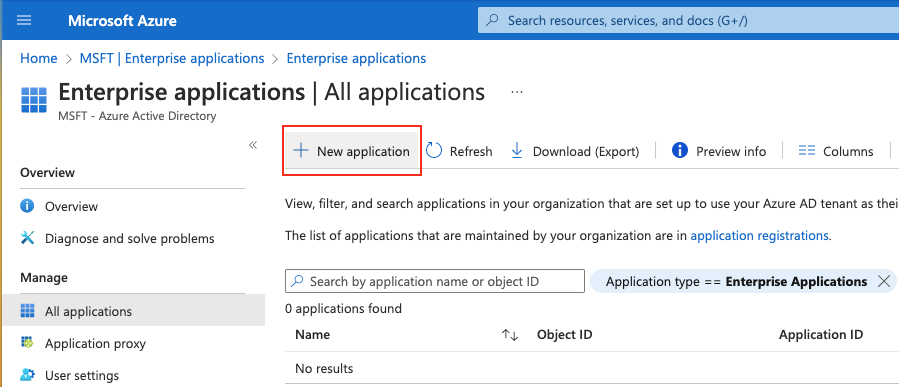Edit the Application type == Enterprise Applications filter
This screenshot has height=387, width=899.
[736, 282]
